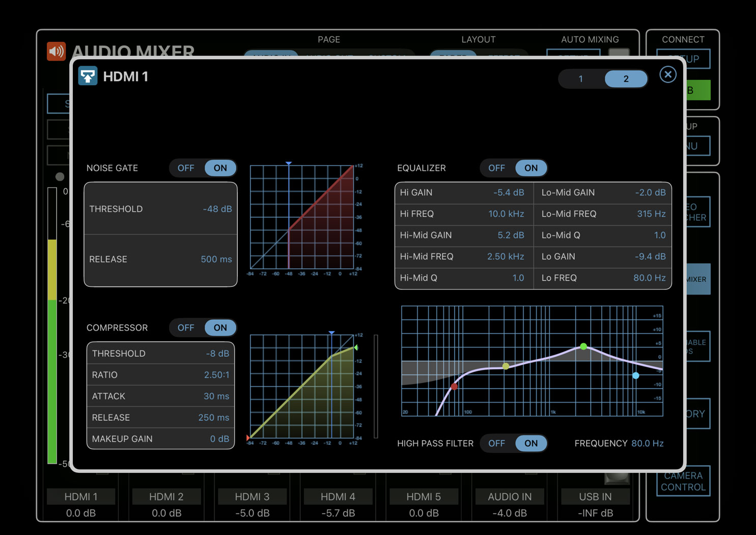
Task: Select the cyan Hi band point on EQ graph
Action: [x=636, y=376]
